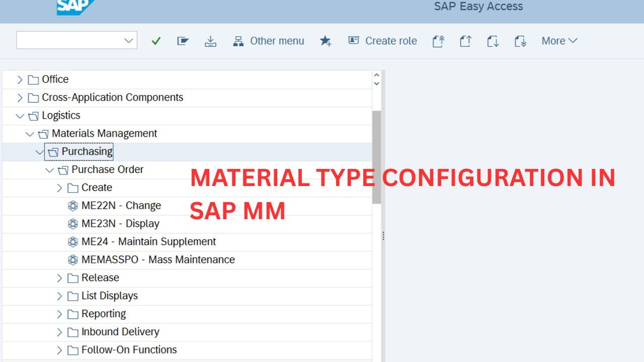
Task: Click the ME22N transaction cube icon
Action: [x=73, y=206]
